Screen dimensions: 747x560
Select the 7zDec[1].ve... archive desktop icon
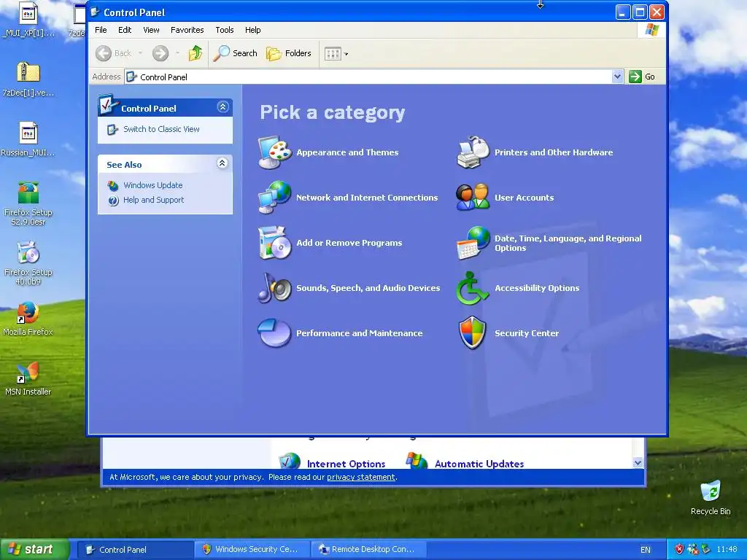[28, 79]
